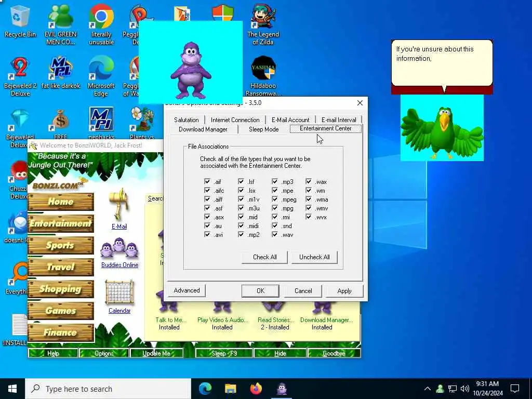Select Bejeweled 2 Deluxe desktop icon

20,77
